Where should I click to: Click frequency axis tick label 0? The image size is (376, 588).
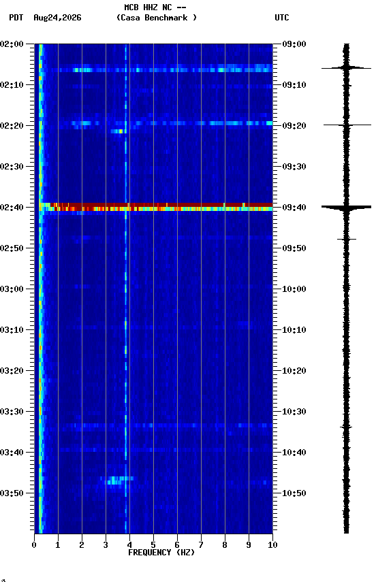[x=34, y=545]
